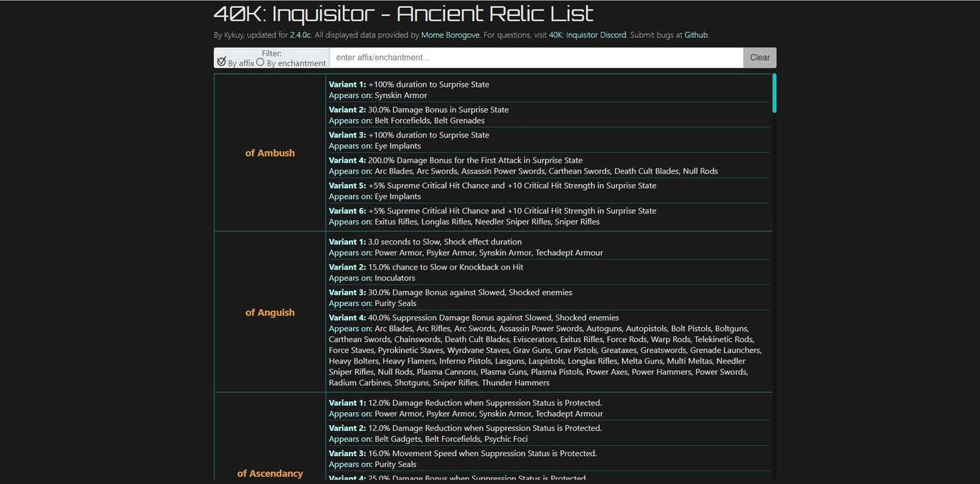Screen dimensions: 980x484
Task: Click Ambush Variant 2 30.0% Damage Bonus text
Action: click(419, 110)
